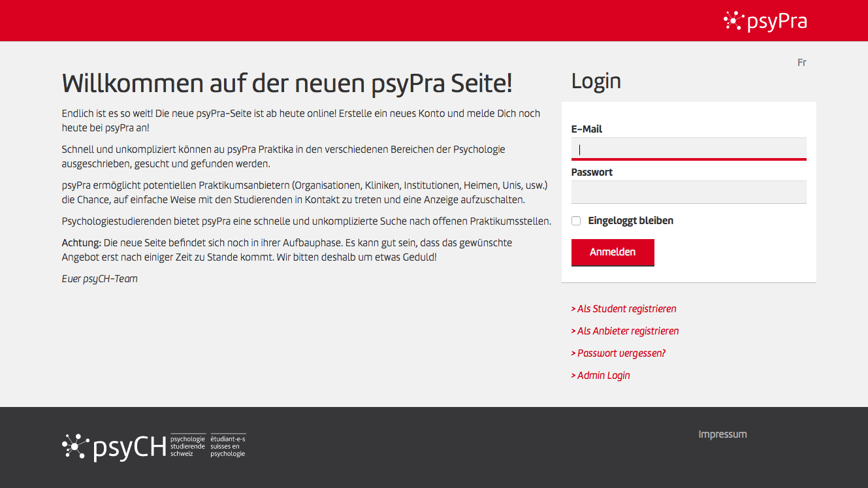The width and height of the screenshot is (868, 488).
Task: Select the Login heading text
Action: tap(596, 81)
